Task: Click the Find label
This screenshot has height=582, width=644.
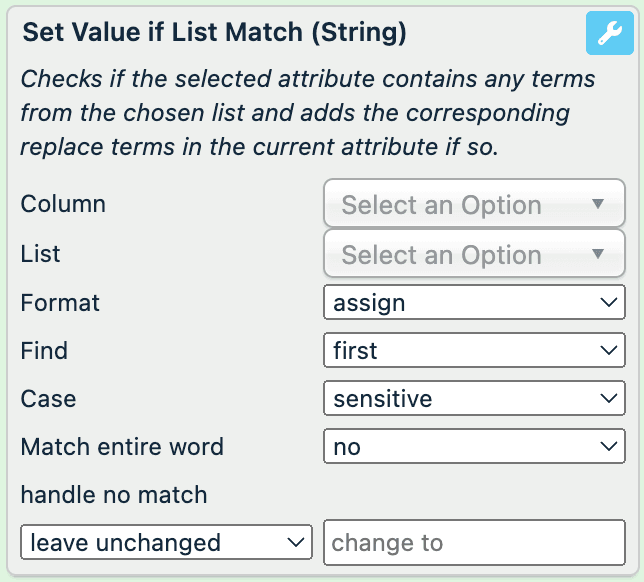Action: [44, 351]
